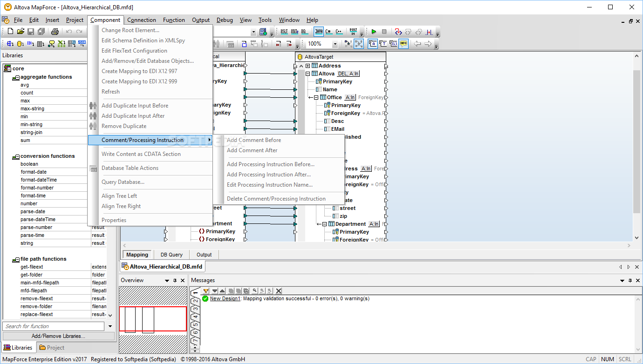Click Next message down-arrow icon
643x364 pixels.
click(215, 291)
